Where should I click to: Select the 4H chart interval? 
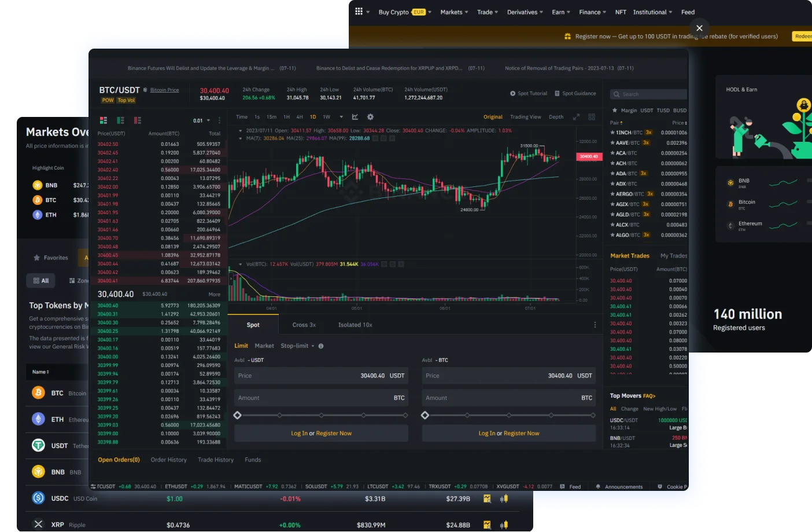300,117
